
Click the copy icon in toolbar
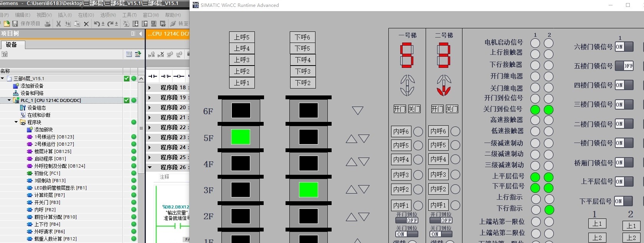[68, 23]
